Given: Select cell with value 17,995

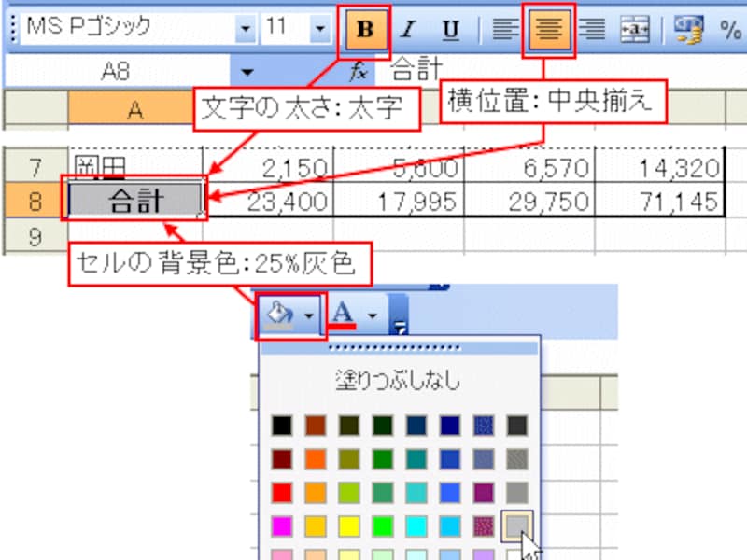Looking at the screenshot, I should click(x=400, y=200).
